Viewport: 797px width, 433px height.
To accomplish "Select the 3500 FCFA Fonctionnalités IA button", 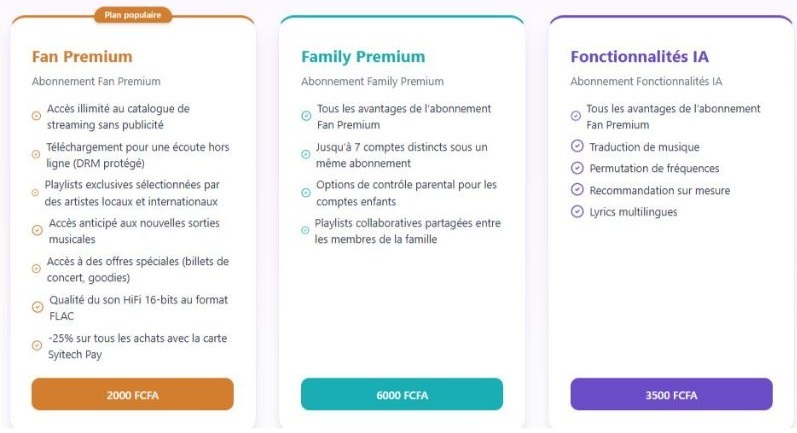I will pyautogui.click(x=671, y=394).
